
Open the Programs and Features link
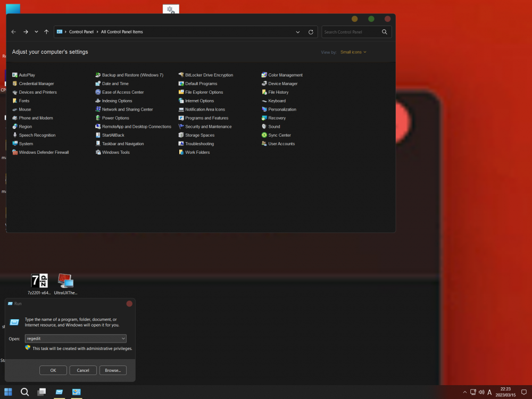coord(206,118)
